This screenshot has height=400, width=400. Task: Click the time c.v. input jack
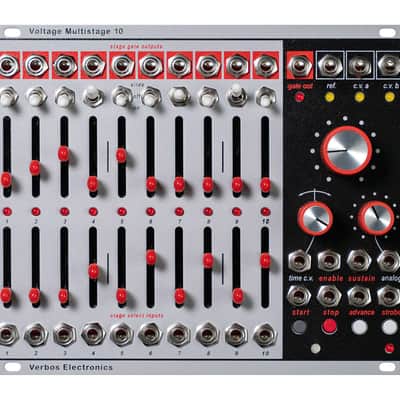299,261
